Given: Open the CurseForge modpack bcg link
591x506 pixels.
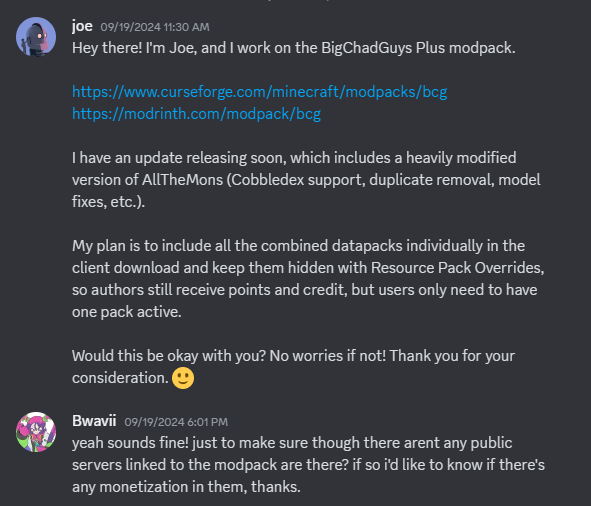Looking at the screenshot, I should 259,92.
